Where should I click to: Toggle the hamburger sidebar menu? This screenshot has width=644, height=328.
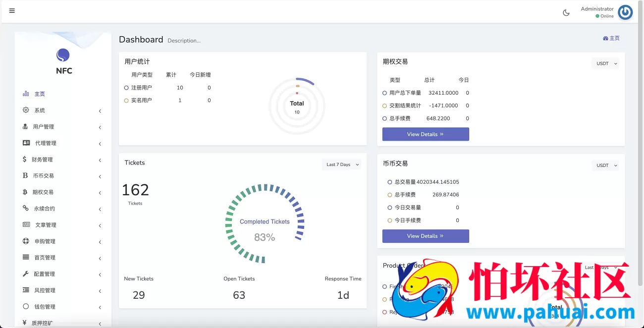click(x=12, y=10)
